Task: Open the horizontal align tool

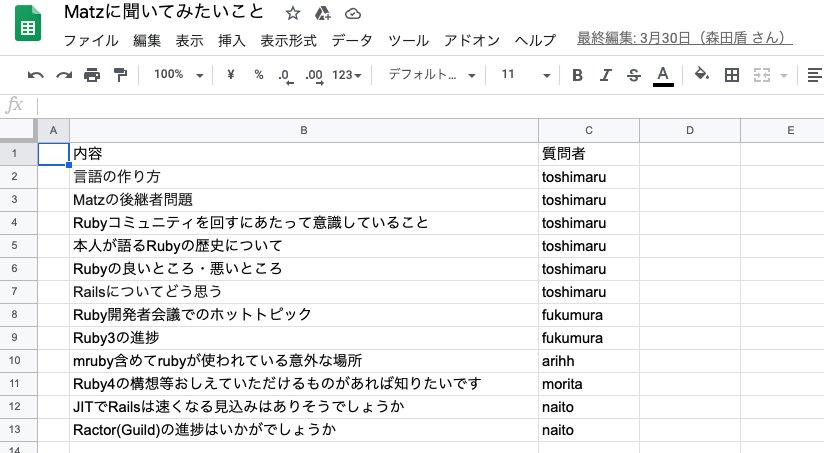Action: [815, 75]
